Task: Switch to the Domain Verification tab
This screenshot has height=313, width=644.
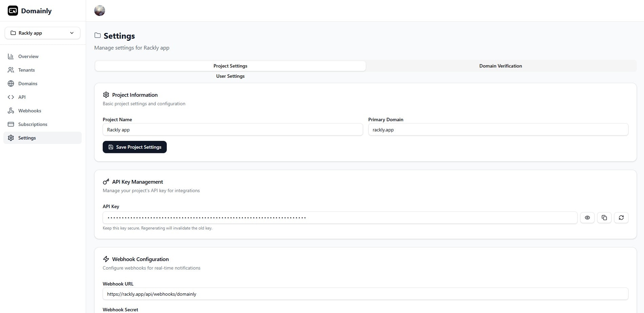Action: [501, 66]
